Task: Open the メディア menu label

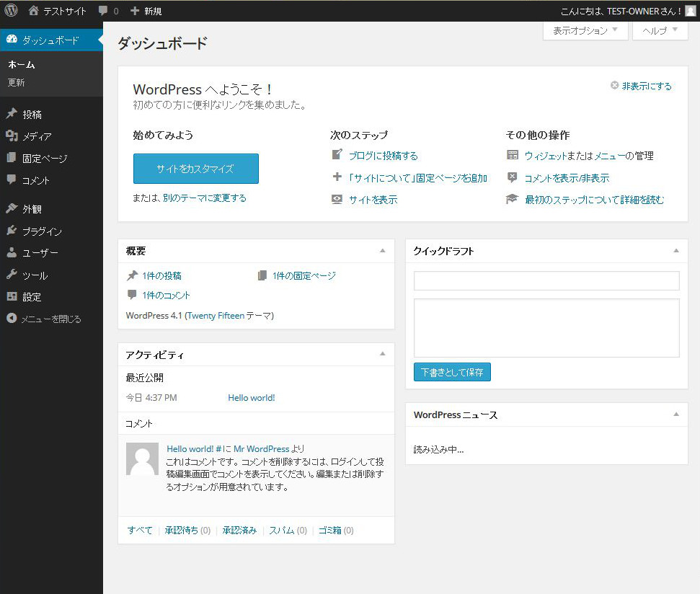Action: (x=37, y=136)
